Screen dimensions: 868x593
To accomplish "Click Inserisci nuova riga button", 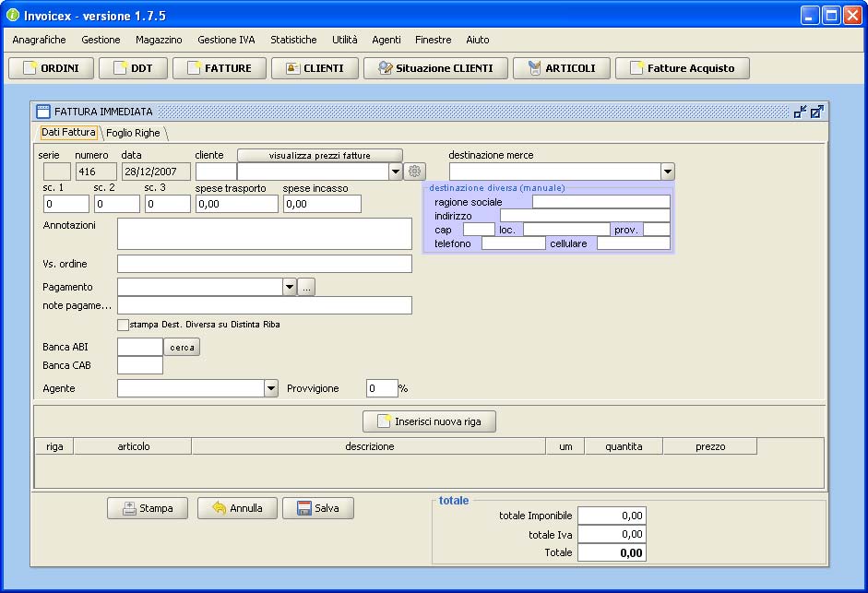I will pyautogui.click(x=430, y=421).
